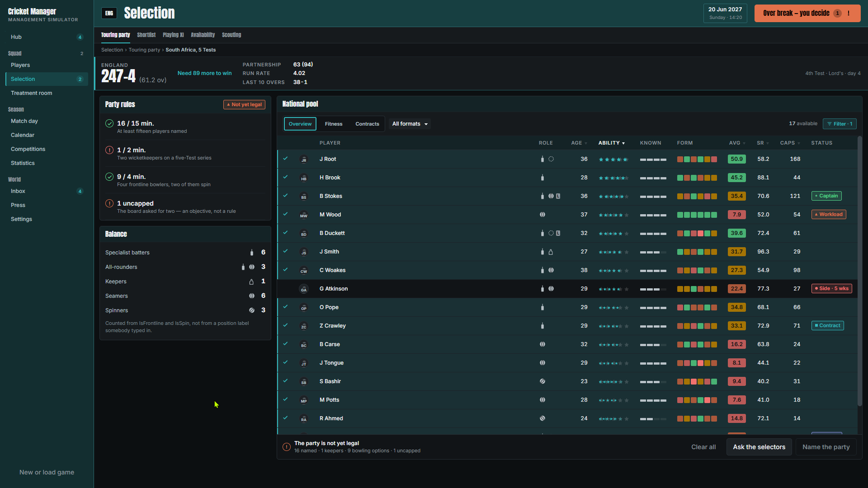Screen dimensions: 868x488
Task: Click J Root's JR avatar icon
Action: (x=304, y=160)
